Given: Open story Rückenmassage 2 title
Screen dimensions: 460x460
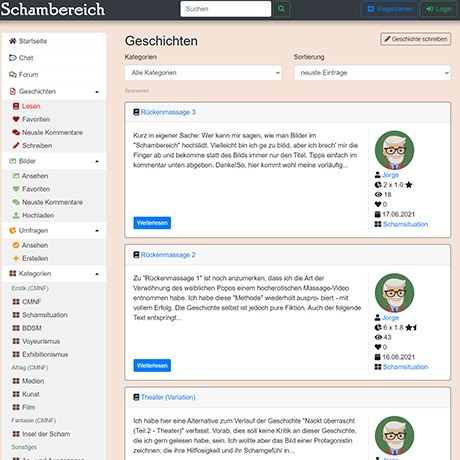Looking at the screenshot, I should click(168, 255).
